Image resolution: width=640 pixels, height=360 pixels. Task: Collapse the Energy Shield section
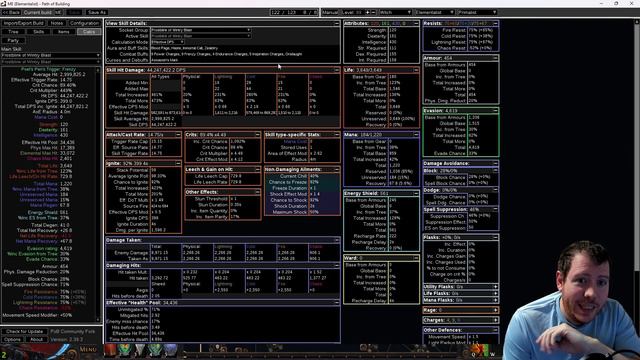pyautogui.click(x=416, y=193)
